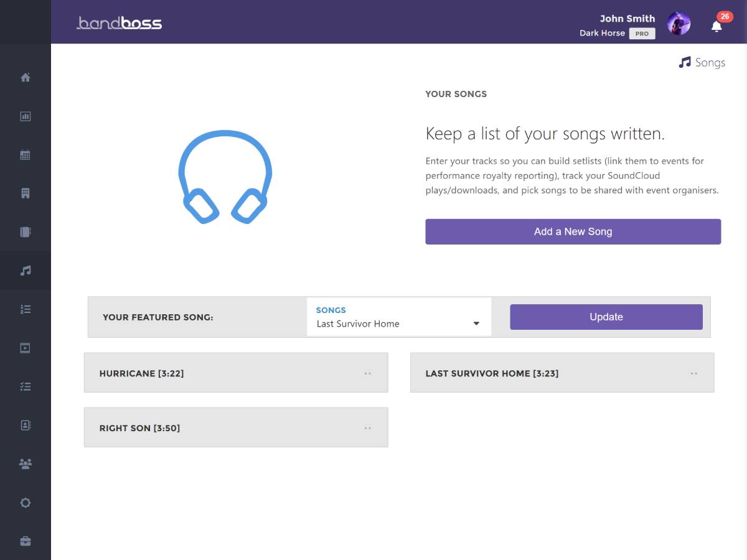Screen dimensions: 747x560
Task: Open the featured Songs dropdown
Action: 399,317
